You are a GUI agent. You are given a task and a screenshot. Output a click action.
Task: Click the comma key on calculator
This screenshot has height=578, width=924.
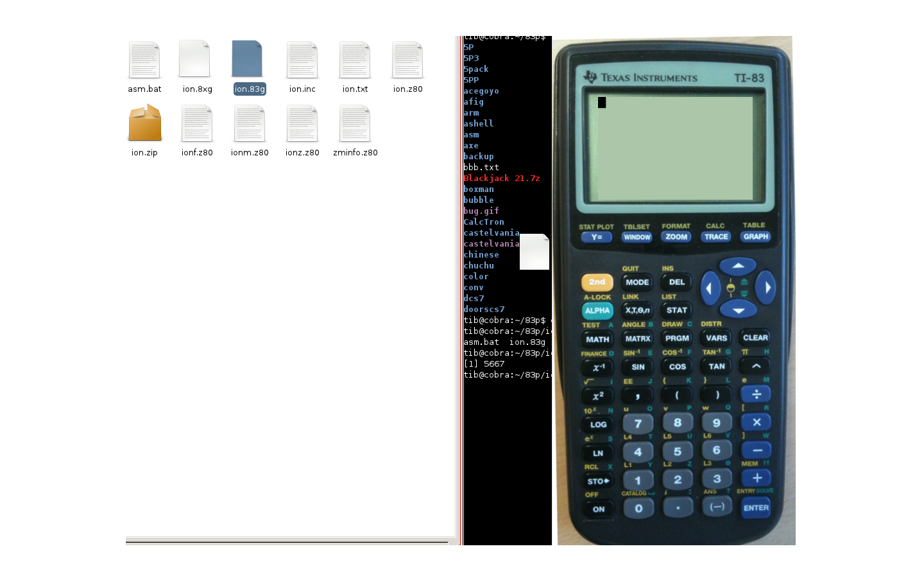click(637, 396)
